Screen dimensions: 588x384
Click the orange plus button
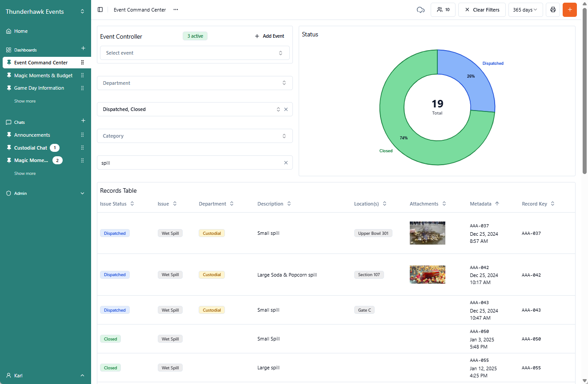coord(569,10)
